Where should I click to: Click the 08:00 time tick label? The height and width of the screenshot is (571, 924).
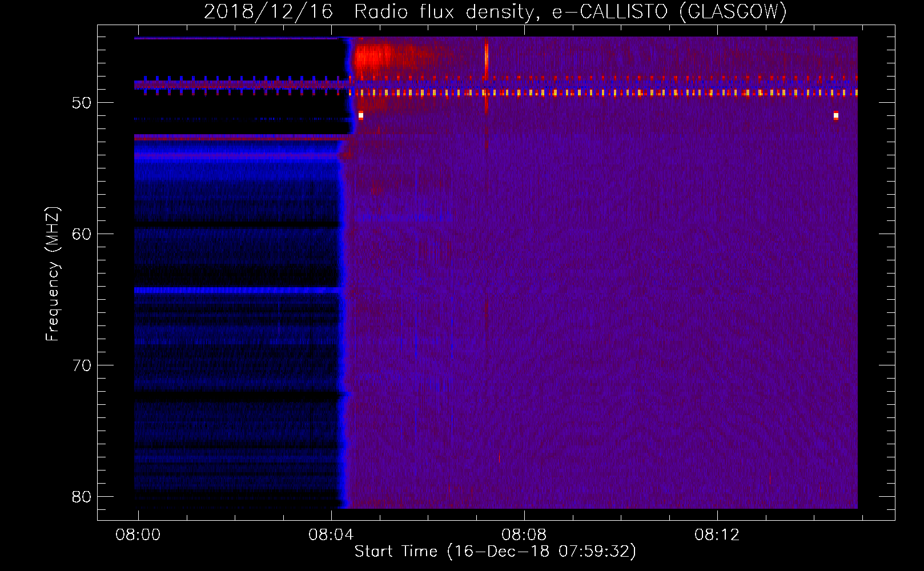coord(138,534)
